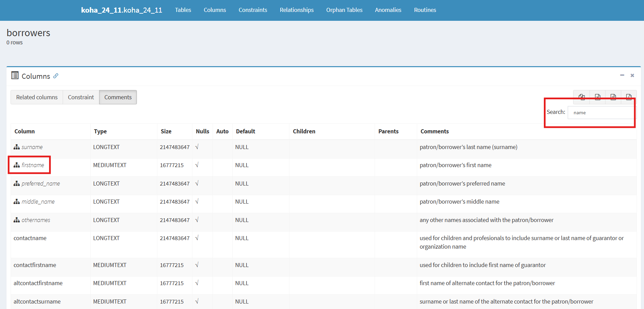This screenshot has width=644, height=309.
Task: Click size 2147483647 in the othernames row
Action: coord(175,220)
